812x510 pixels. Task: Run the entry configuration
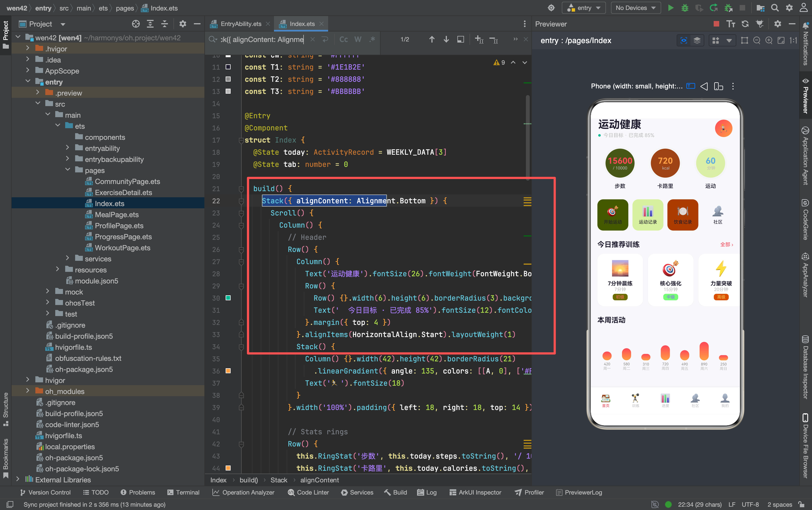click(671, 8)
